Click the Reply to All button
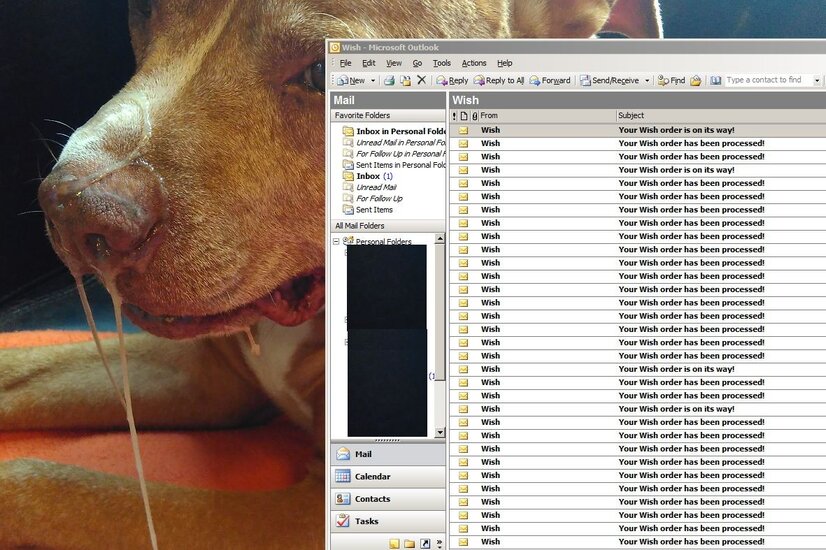The image size is (826, 550). [x=498, y=81]
